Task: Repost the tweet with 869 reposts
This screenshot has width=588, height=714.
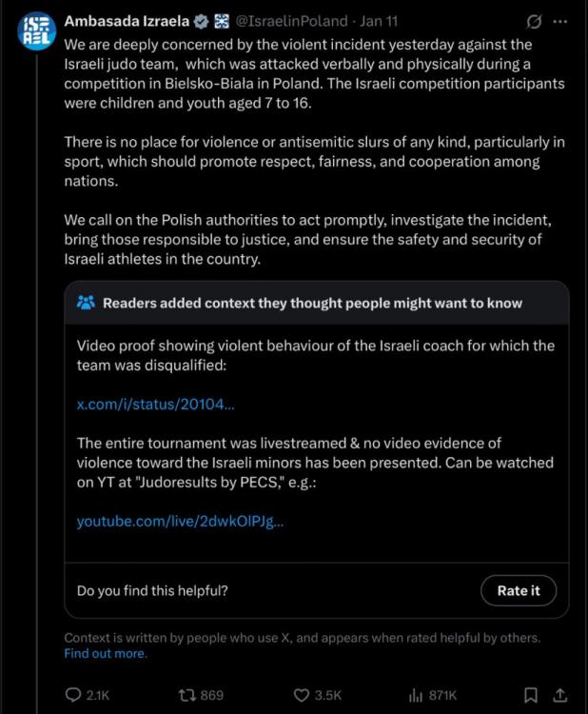Action: [x=187, y=695]
